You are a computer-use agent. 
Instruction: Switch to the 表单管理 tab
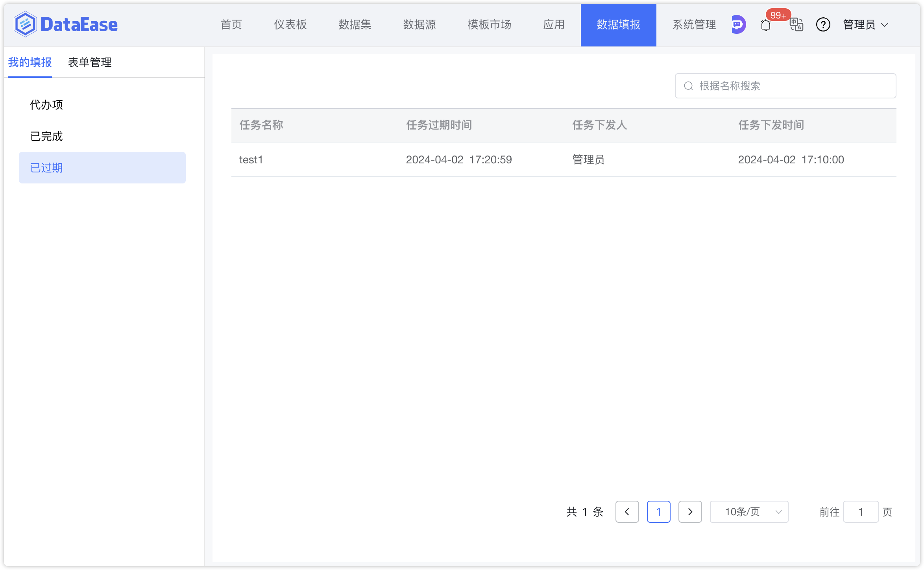pos(90,62)
